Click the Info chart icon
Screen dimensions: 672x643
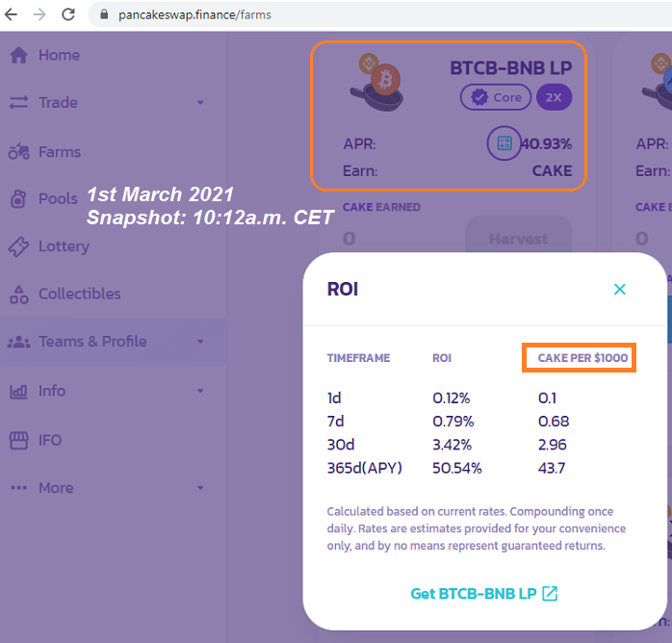click(x=18, y=392)
